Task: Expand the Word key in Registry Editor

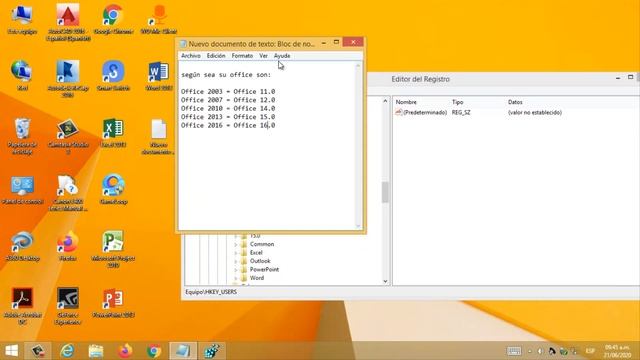Action: [x=236, y=278]
